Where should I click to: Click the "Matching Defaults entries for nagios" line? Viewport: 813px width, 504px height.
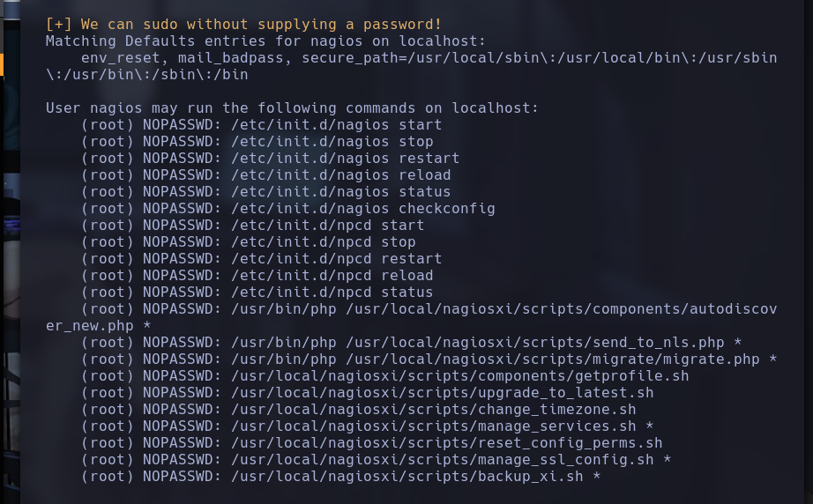pyautogui.click(x=265, y=41)
